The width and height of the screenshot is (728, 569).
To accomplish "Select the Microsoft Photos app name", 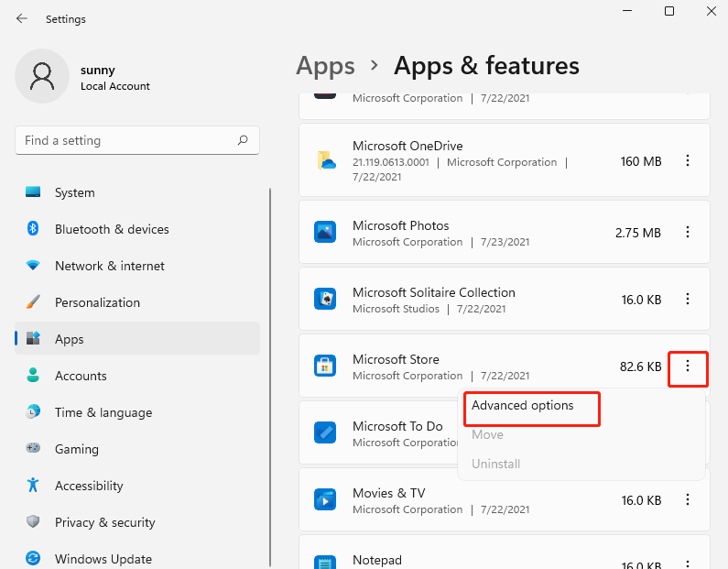I will pyautogui.click(x=401, y=225).
